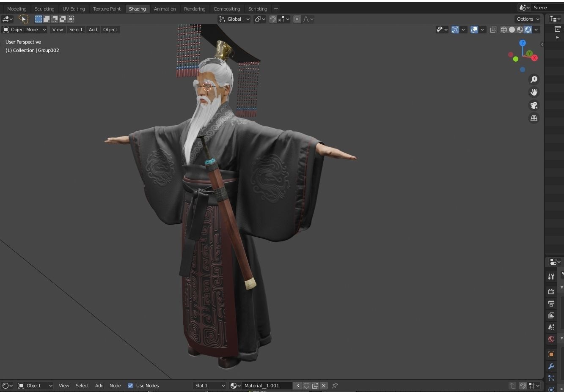
Task: Click the fake user shield icon
Action: click(307, 386)
